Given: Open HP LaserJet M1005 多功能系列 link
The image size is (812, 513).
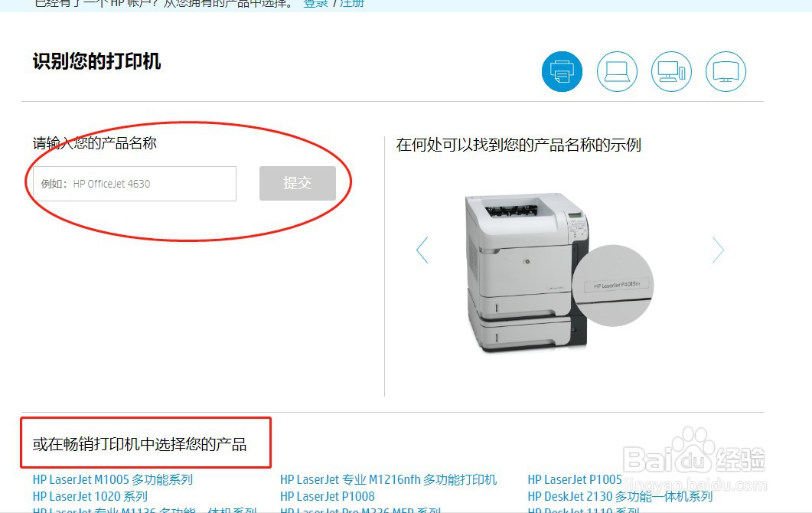Looking at the screenshot, I should click(113, 480).
